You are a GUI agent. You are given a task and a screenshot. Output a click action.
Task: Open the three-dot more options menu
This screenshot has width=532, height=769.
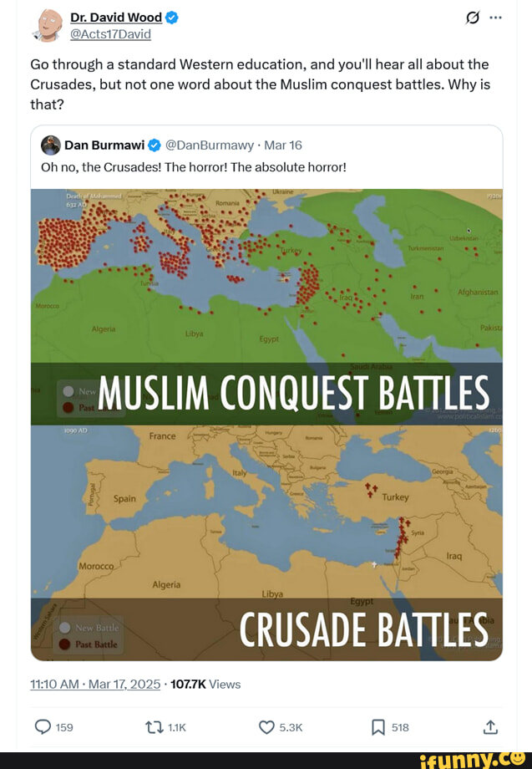[x=495, y=18]
